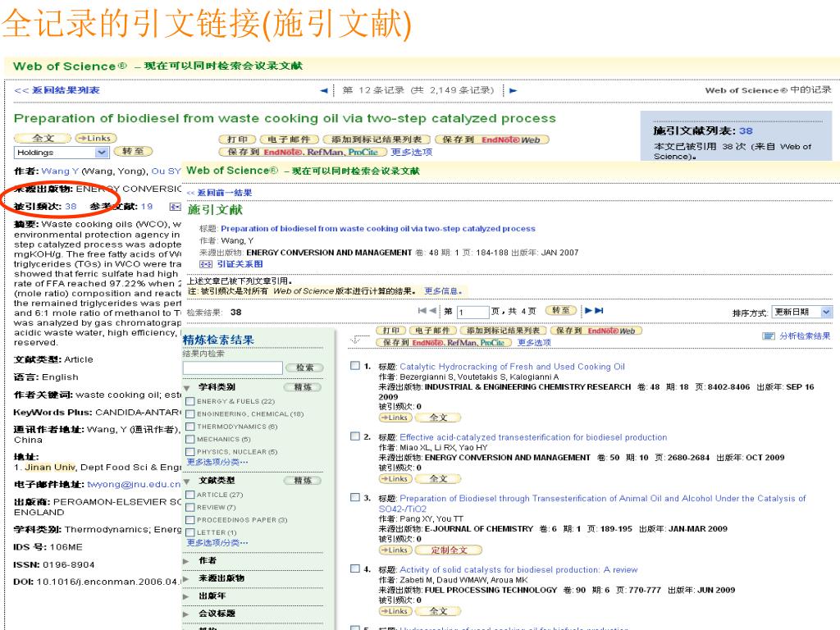Click 转至 beside the page number field
Screen dimensions: 840x630
(560, 310)
